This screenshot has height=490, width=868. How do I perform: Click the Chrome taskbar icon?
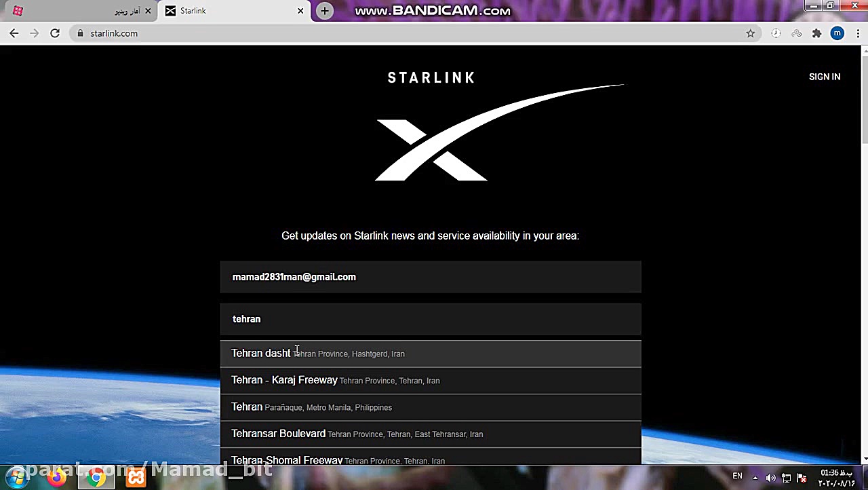(x=96, y=477)
